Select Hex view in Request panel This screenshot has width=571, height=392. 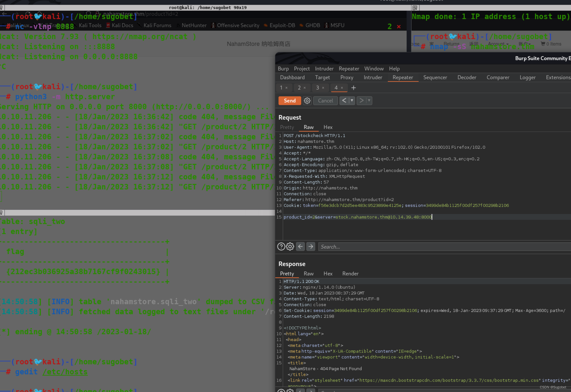pos(328,127)
